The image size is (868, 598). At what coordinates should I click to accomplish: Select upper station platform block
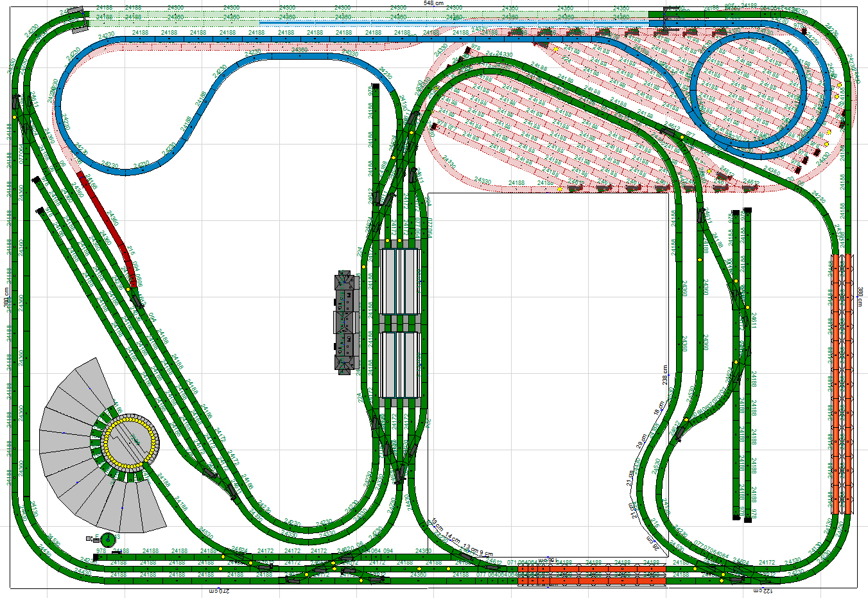pos(401,281)
